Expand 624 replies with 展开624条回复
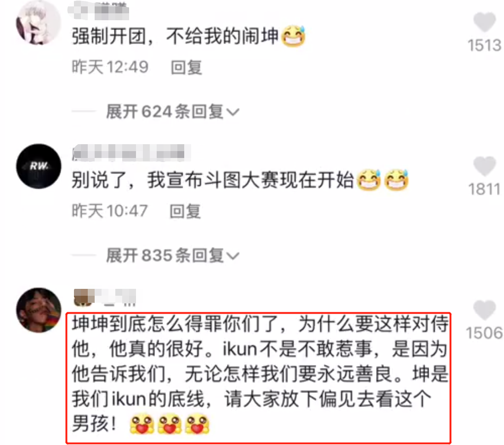 coord(173,112)
